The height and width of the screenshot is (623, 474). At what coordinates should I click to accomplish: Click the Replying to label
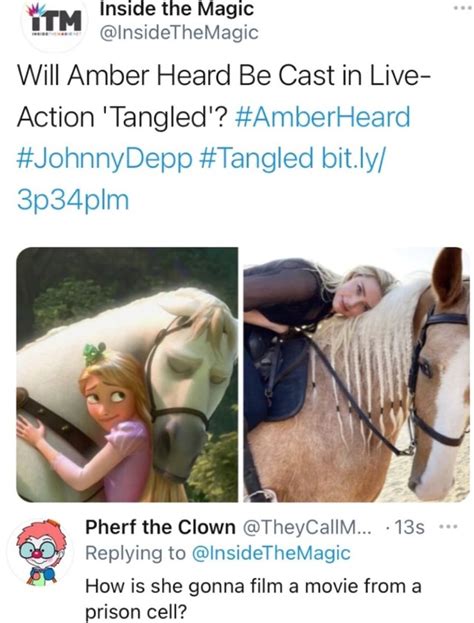pyautogui.click(x=136, y=553)
